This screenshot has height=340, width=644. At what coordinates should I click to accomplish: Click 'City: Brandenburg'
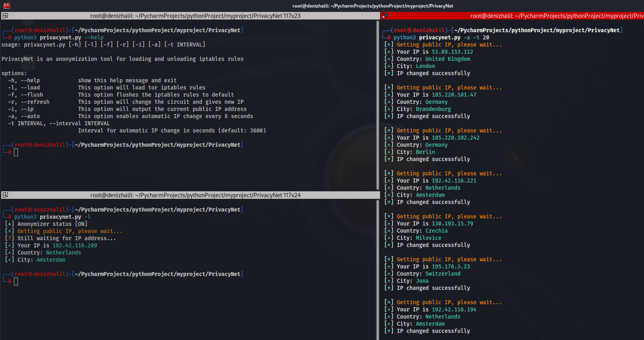pyautogui.click(x=424, y=109)
